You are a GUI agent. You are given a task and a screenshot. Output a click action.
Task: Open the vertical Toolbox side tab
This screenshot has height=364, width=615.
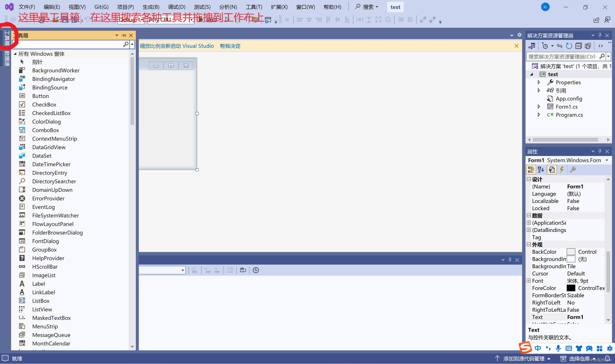[7, 38]
